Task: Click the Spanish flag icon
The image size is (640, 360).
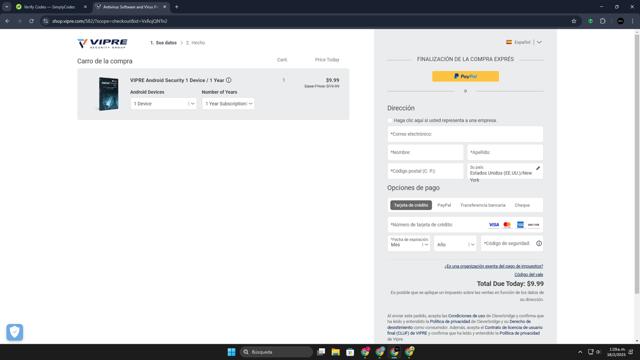Action: [509, 42]
